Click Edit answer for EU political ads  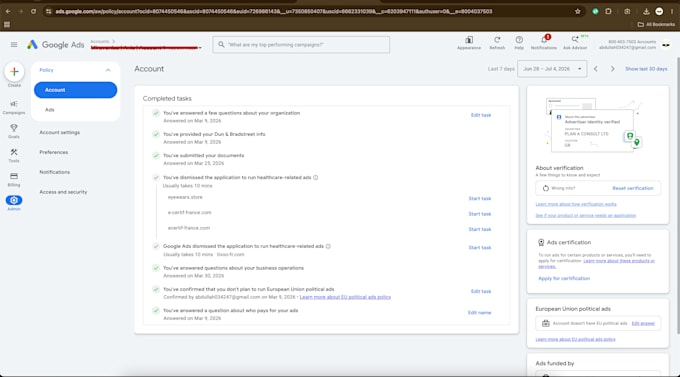pyautogui.click(x=643, y=324)
